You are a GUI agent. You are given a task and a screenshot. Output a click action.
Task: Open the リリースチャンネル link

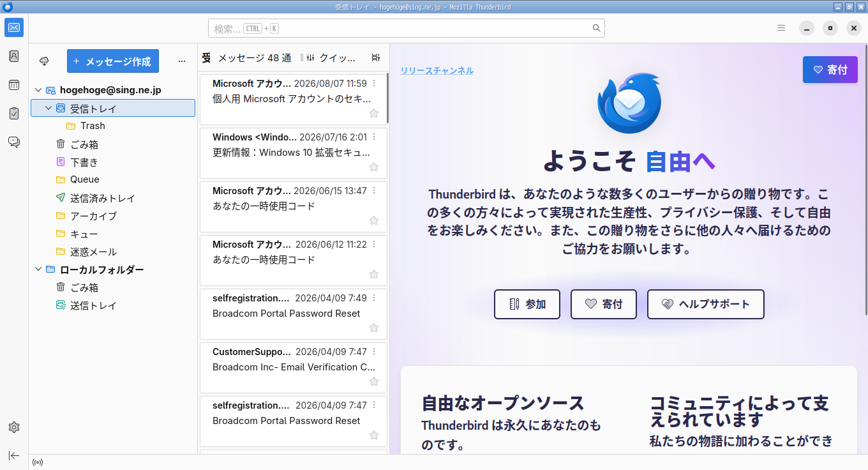tap(437, 71)
